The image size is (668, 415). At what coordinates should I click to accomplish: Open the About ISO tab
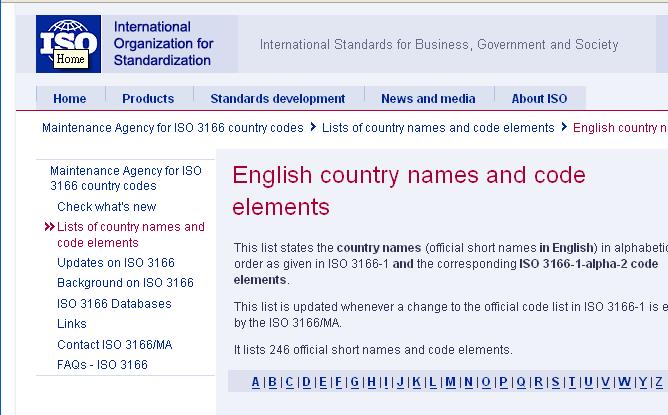(x=539, y=98)
